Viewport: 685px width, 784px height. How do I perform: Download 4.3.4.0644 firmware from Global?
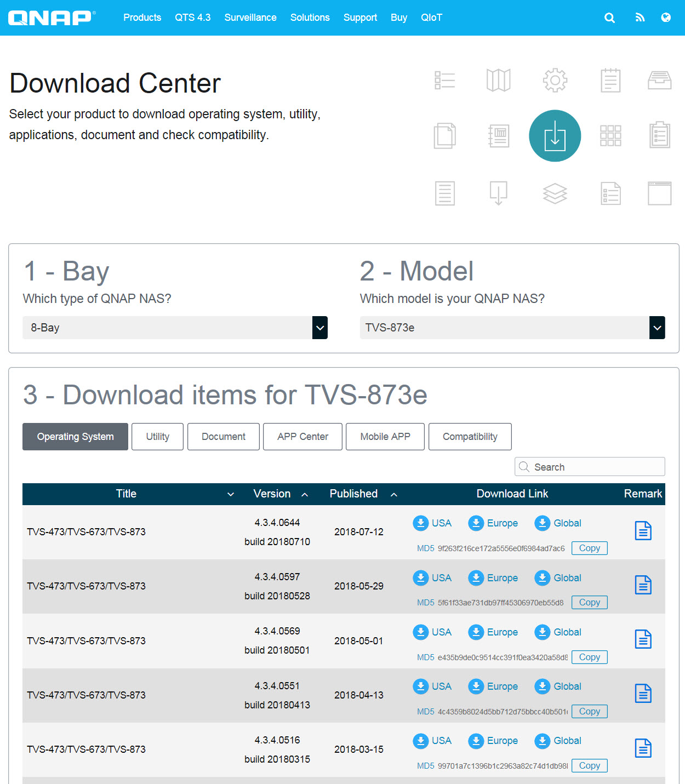coord(558,523)
